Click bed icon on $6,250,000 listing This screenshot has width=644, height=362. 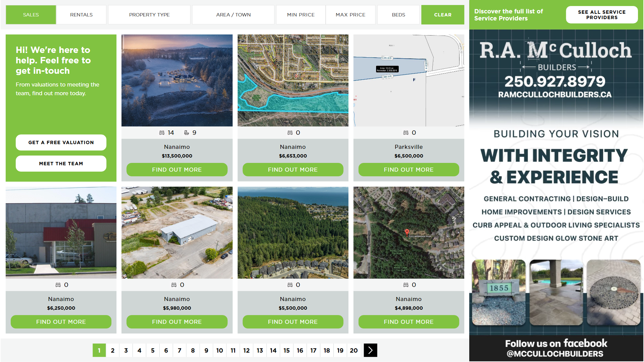[x=58, y=285]
